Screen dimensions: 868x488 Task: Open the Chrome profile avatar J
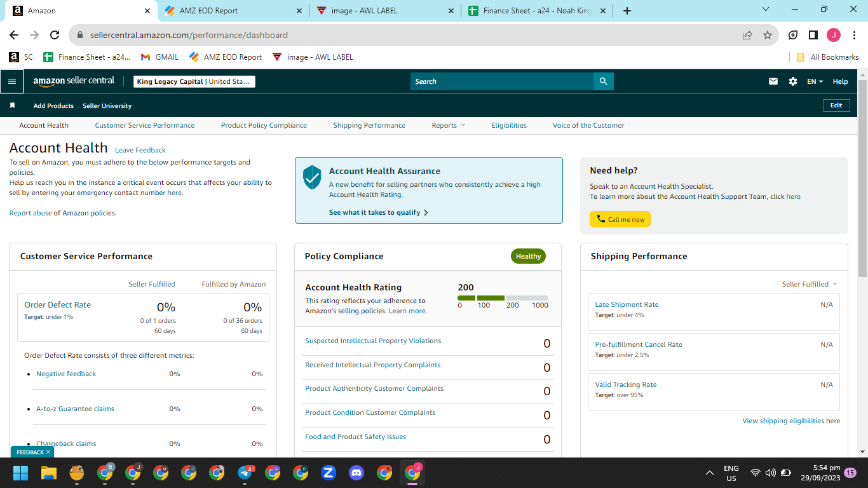(x=834, y=35)
